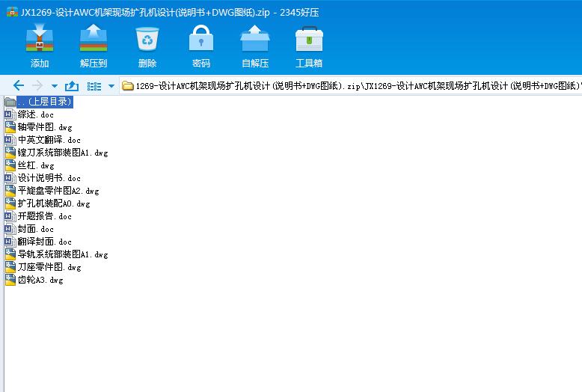Click the up-one-level folder icon
The width and height of the screenshot is (582, 392).
click(72, 86)
